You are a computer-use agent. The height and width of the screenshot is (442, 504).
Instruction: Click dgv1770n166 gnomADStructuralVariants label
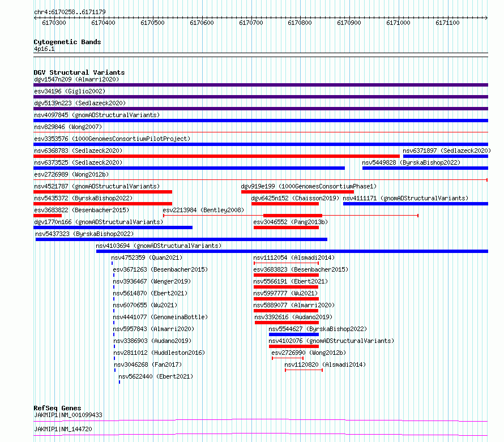[99, 222]
